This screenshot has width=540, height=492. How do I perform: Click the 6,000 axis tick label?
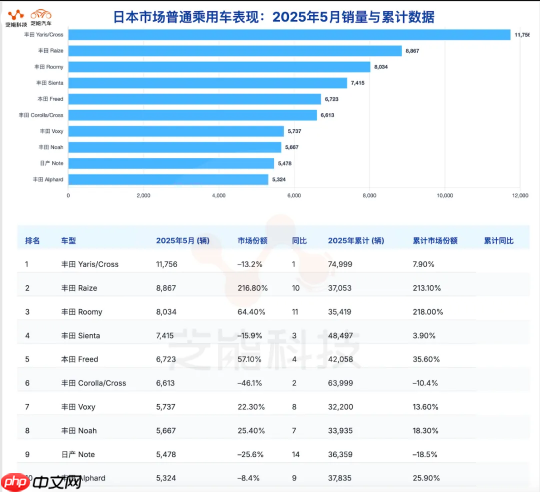click(294, 196)
